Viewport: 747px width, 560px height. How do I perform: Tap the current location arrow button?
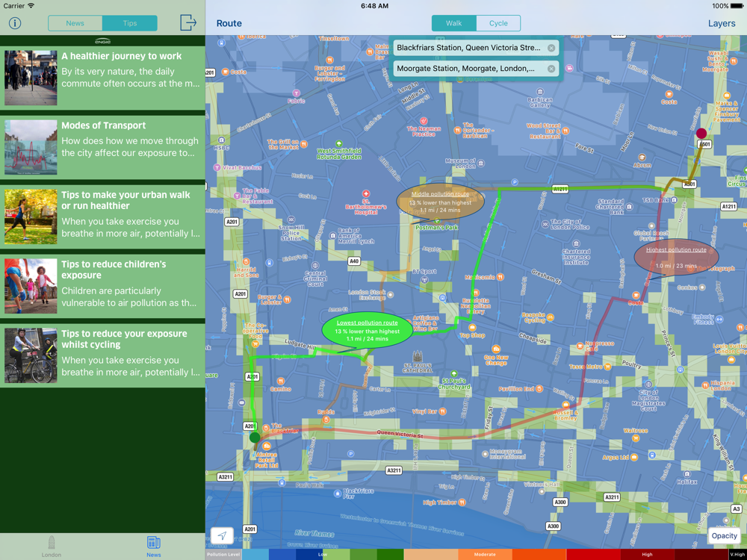click(x=222, y=535)
